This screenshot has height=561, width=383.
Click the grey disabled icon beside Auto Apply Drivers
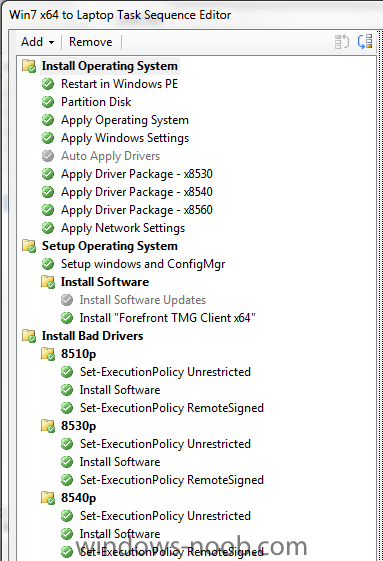point(48,156)
